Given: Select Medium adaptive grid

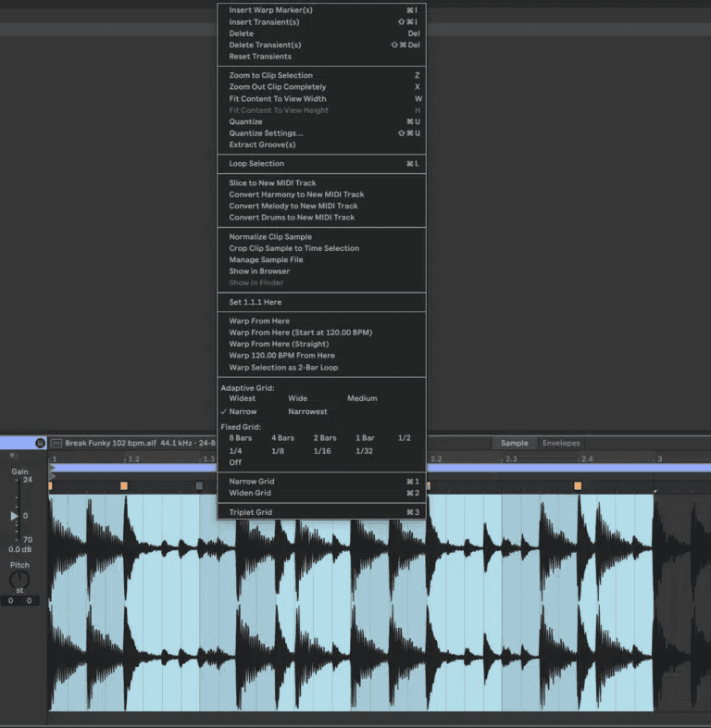Looking at the screenshot, I should [x=363, y=398].
